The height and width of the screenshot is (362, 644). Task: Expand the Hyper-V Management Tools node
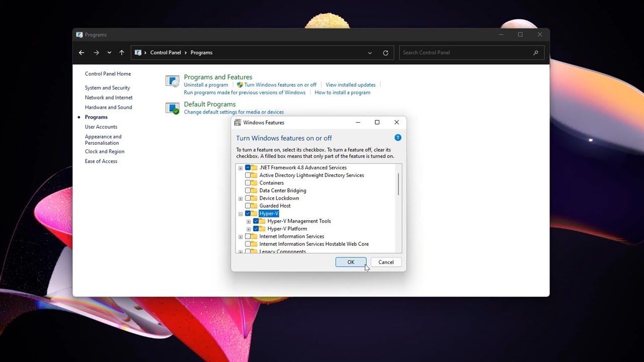(249, 221)
